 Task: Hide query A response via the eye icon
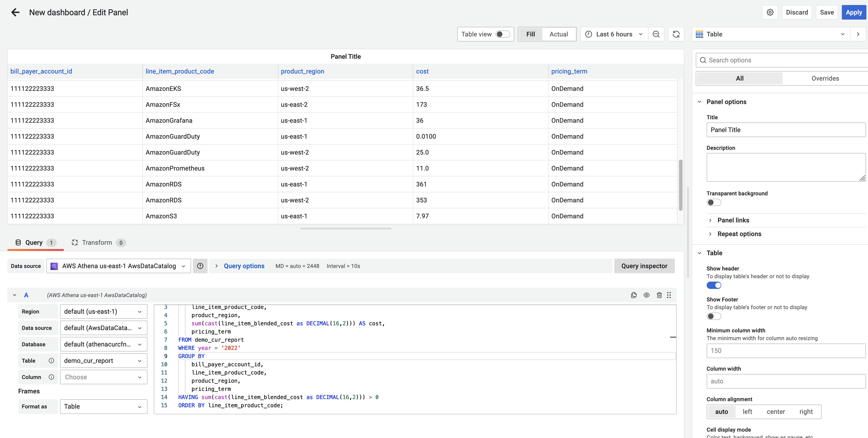coord(647,295)
